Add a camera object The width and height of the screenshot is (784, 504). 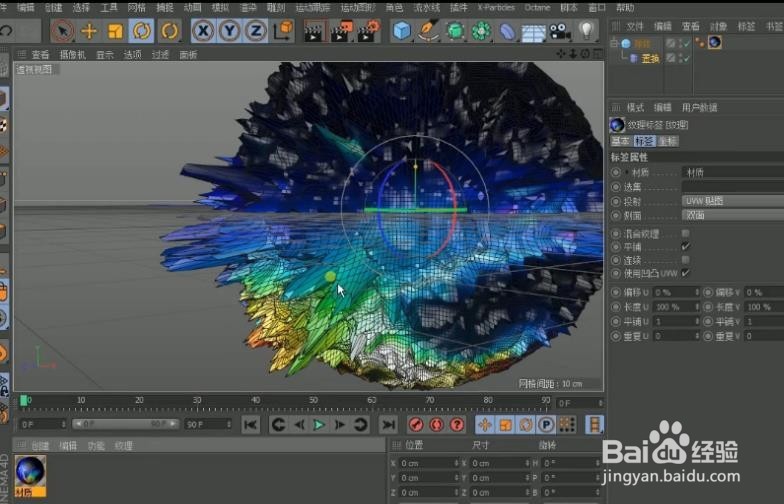click(x=560, y=31)
